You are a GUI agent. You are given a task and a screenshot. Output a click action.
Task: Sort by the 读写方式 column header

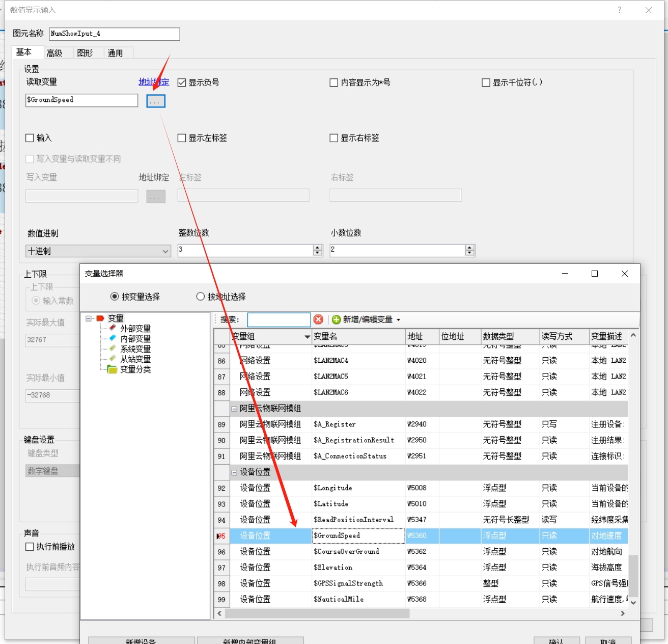tap(564, 336)
